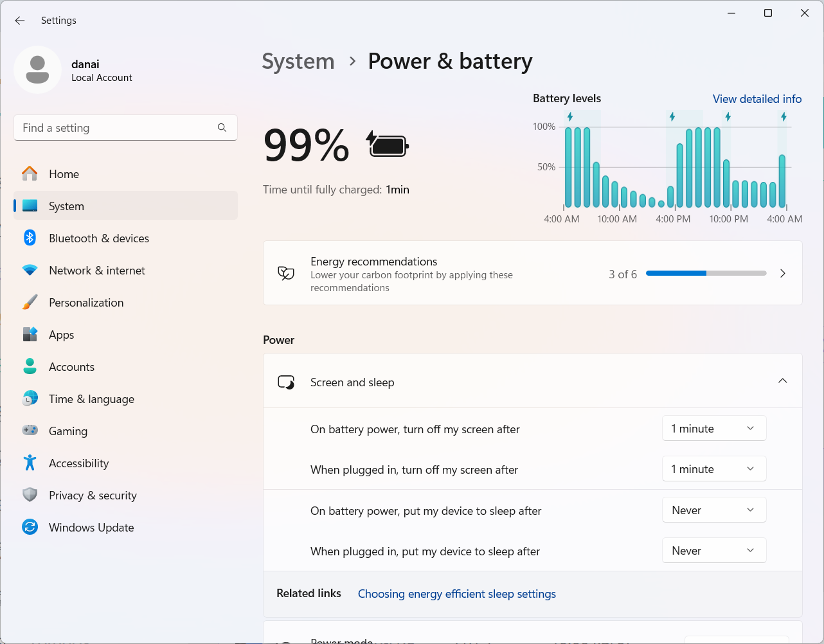This screenshot has height=644, width=824.
Task: Select Gaming in the sidebar
Action: coord(67,431)
